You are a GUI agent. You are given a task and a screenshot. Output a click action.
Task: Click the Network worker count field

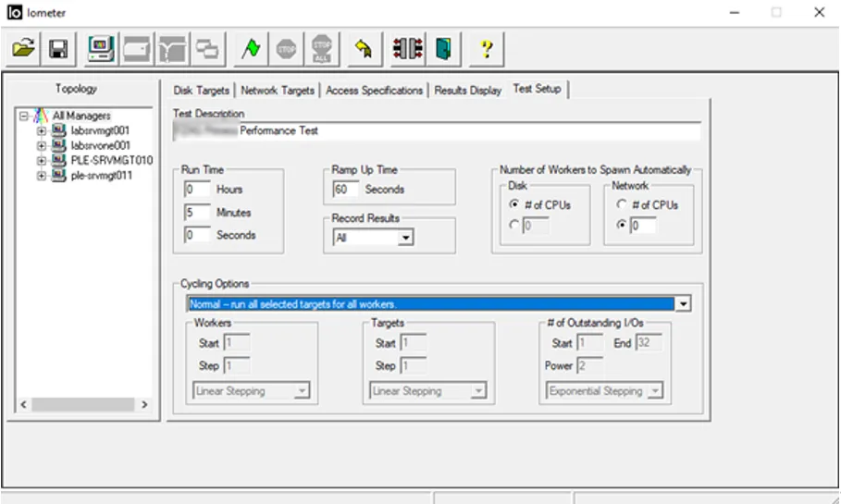point(643,226)
